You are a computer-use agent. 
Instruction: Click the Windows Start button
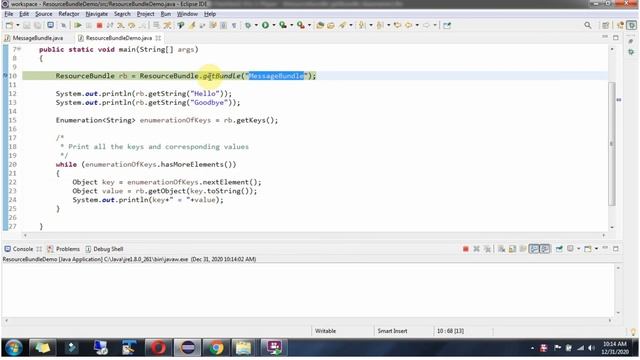(x=13, y=348)
